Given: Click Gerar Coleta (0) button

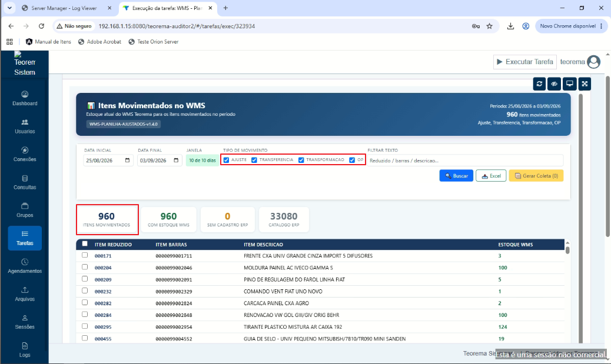Looking at the screenshot, I should pos(536,176).
